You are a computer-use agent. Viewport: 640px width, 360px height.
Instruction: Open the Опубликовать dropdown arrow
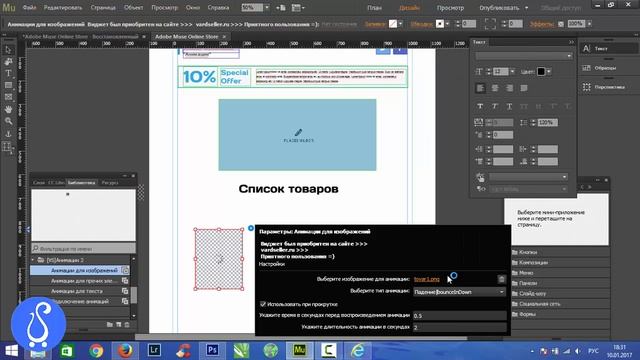pos(527,8)
